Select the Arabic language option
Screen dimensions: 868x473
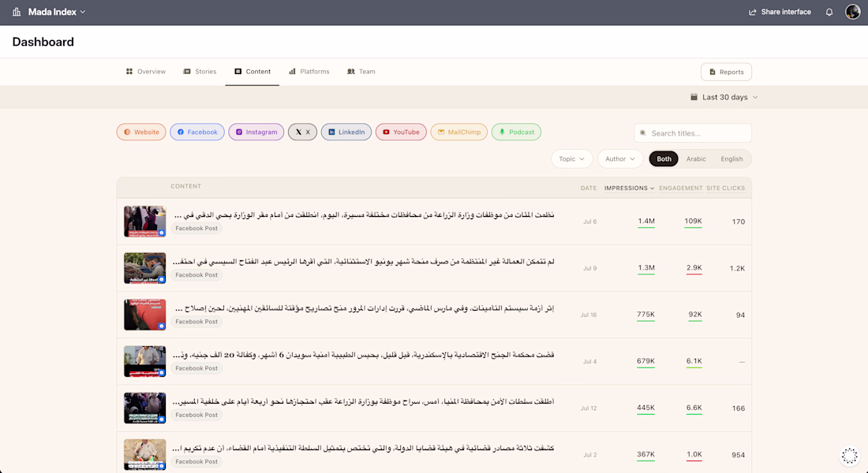pyautogui.click(x=696, y=158)
